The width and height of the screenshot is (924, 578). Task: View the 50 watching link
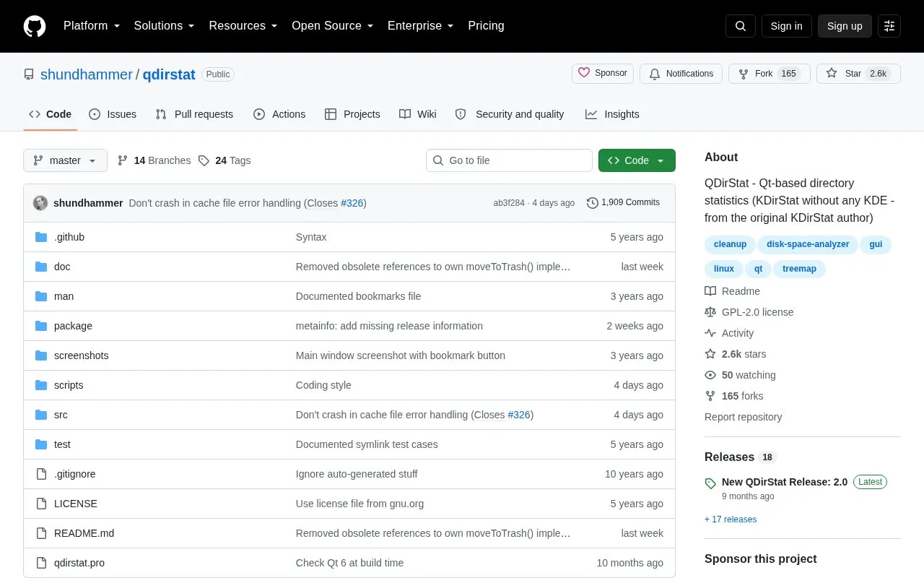740,375
